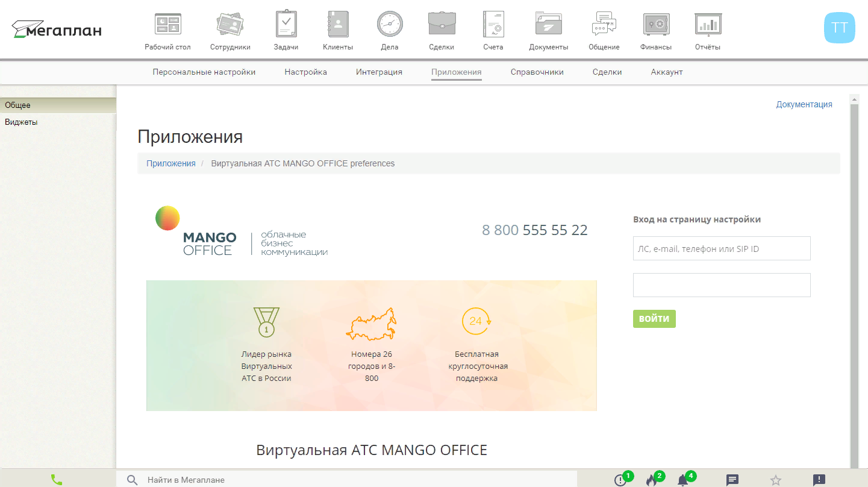
Task: Open the Финансы safe icon
Action: pos(656,31)
